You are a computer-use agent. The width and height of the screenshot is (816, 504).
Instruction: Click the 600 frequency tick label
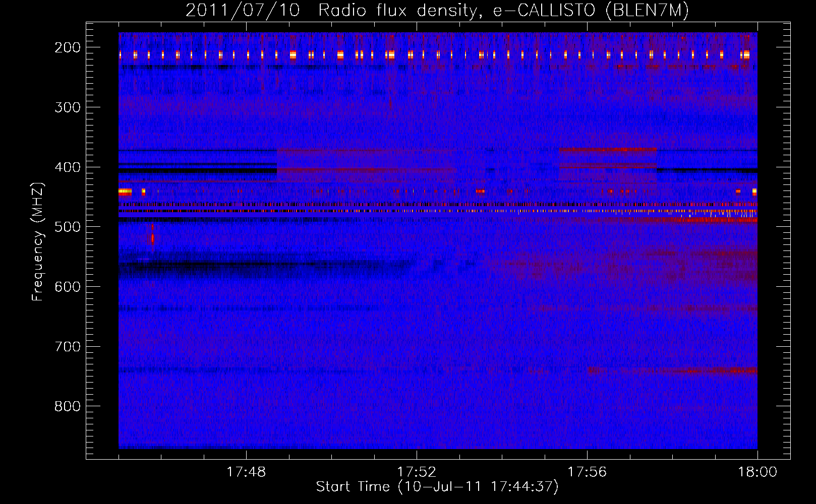68,287
